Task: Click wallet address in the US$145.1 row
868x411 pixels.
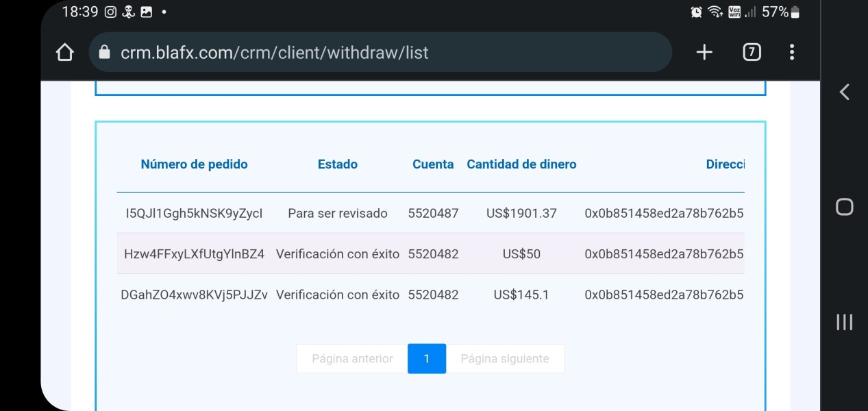Action: tap(664, 295)
